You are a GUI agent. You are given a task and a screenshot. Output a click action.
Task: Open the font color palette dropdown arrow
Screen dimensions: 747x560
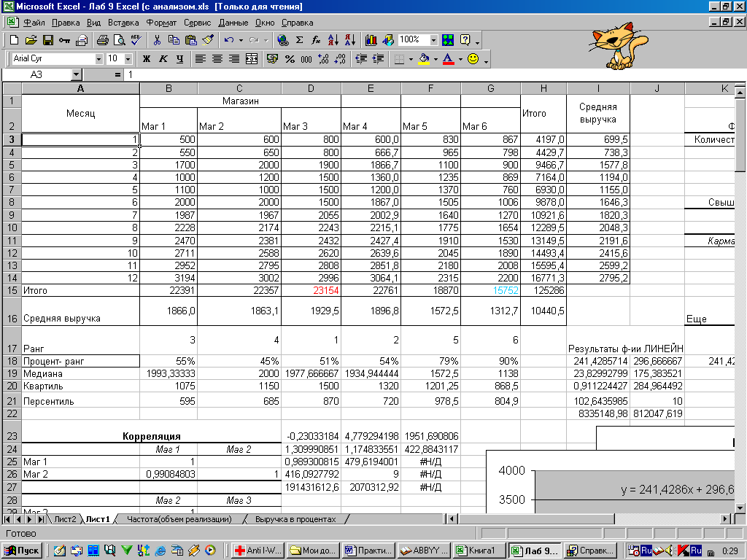(460, 58)
